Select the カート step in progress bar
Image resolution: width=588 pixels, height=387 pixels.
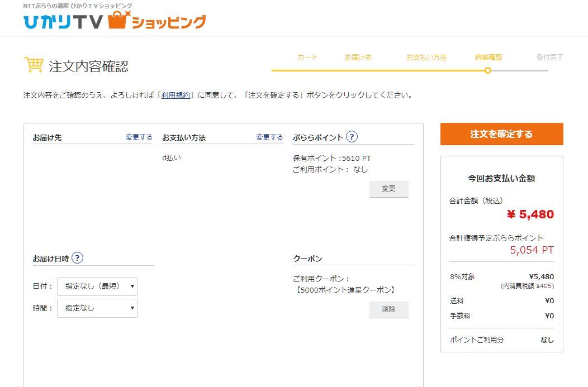coord(307,57)
